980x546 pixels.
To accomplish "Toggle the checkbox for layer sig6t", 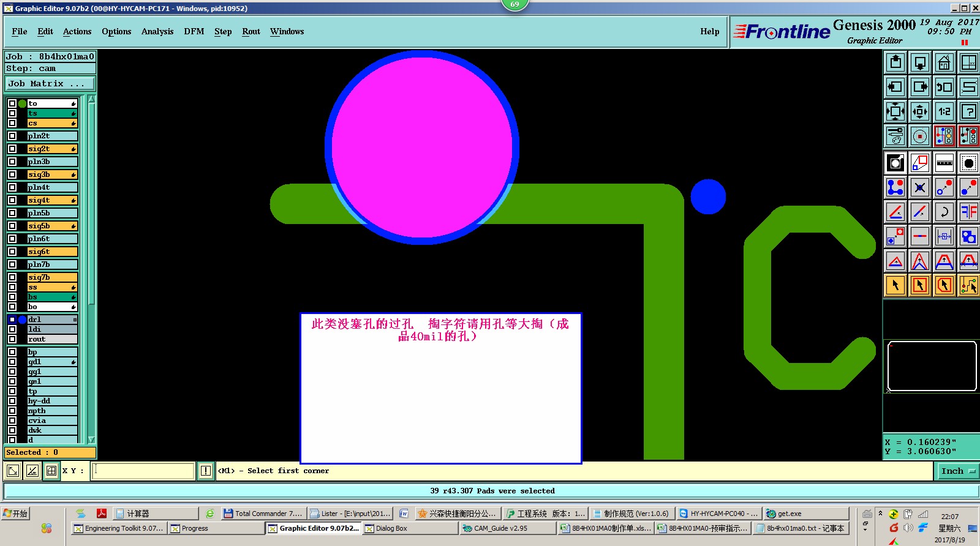I will click(x=12, y=252).
